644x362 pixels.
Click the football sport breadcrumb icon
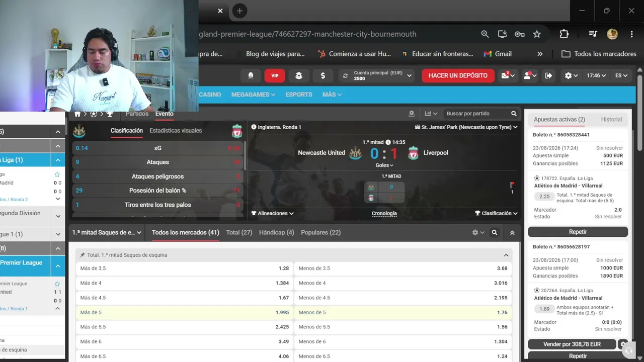tap(94, 114)
